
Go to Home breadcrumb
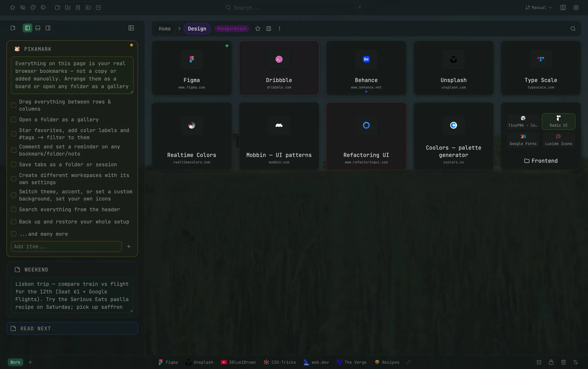[x=165, y=29]
